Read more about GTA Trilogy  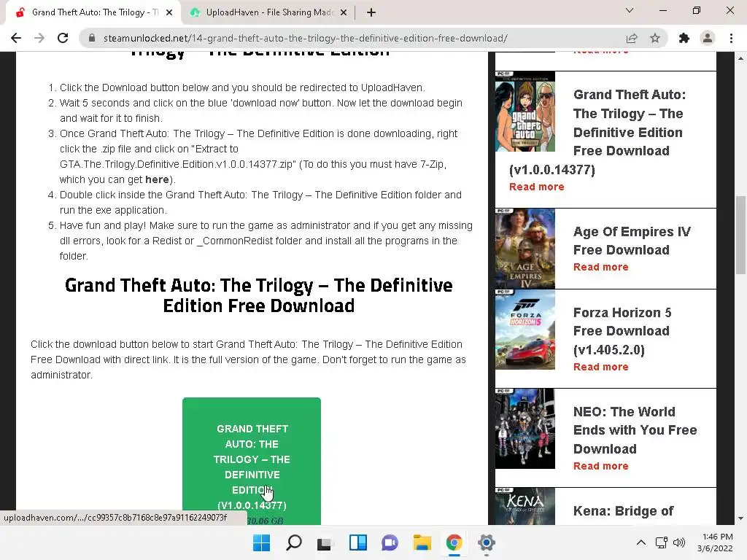tap(536, 187)
